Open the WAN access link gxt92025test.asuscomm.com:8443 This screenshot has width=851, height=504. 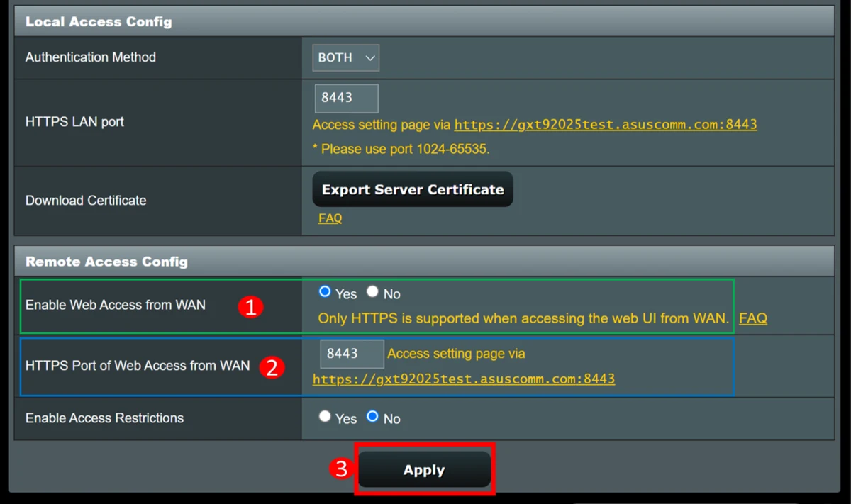tap(464, 379)
